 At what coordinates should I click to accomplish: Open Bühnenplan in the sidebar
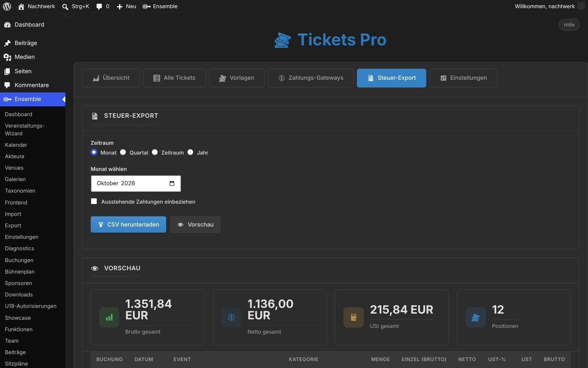(20, 272)
